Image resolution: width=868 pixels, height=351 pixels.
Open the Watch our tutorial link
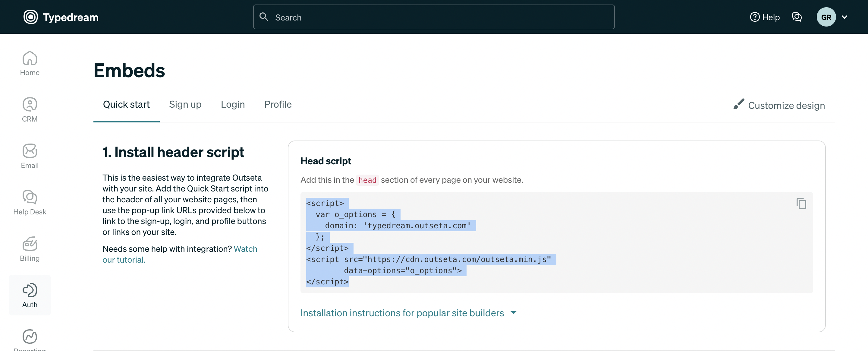coord(245,249)
